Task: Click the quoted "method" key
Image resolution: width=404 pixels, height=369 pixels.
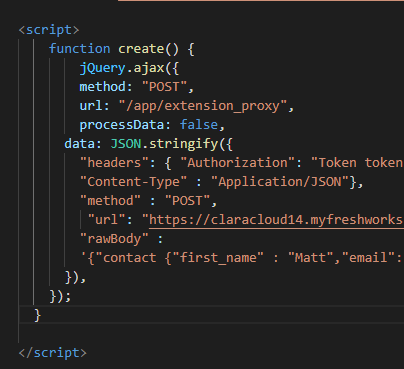Action: point(110,201)
